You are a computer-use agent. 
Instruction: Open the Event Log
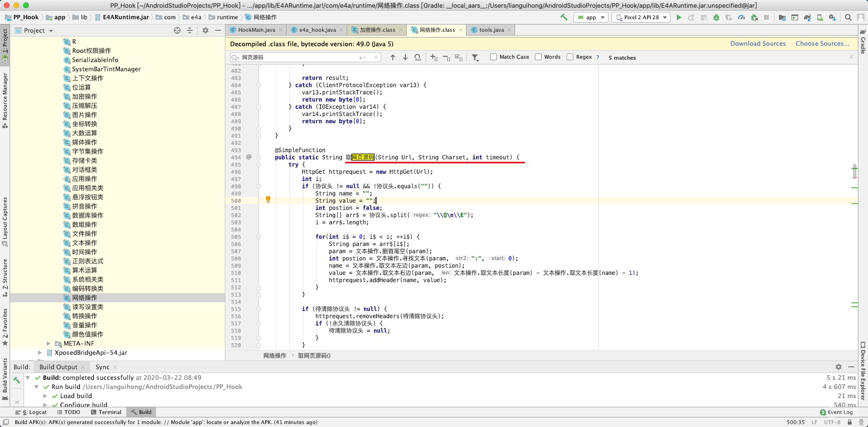pyautogui.click(x=836, y=412)
